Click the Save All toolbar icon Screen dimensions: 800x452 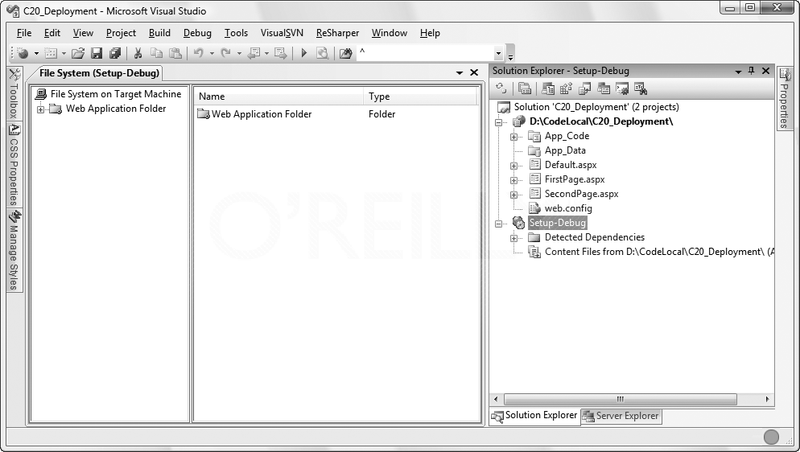point(115,53)
